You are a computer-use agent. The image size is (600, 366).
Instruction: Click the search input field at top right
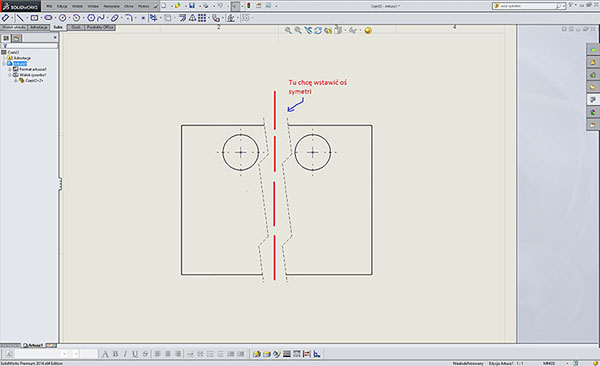(x=527, y=6)
